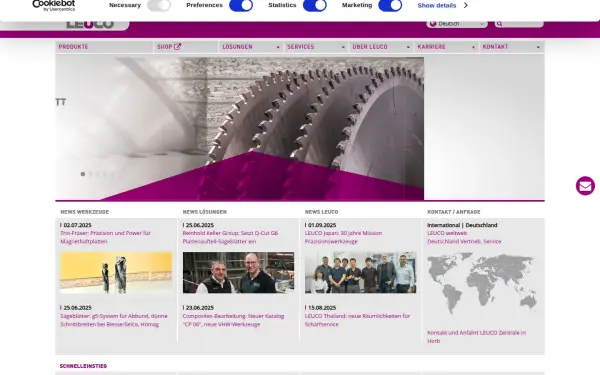Click the floating envelope contact icon
Viewport: 600px width, 375px height.
point(585,186)
